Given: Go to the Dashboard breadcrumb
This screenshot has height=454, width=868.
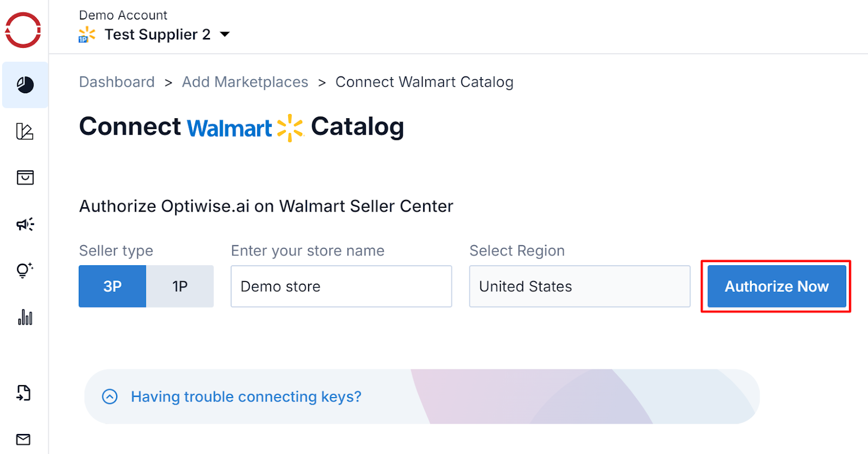Looking at the screenshot, I should coord(117,82).
